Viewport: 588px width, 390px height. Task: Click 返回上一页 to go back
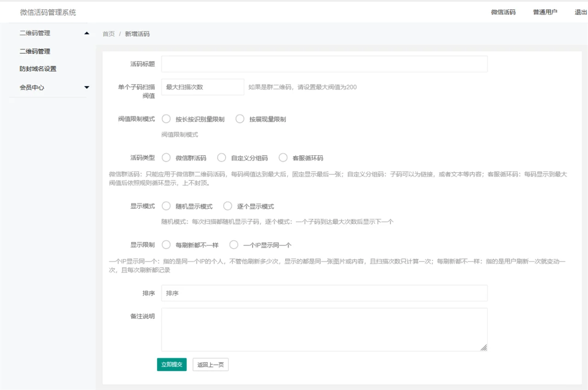point(210,364)
